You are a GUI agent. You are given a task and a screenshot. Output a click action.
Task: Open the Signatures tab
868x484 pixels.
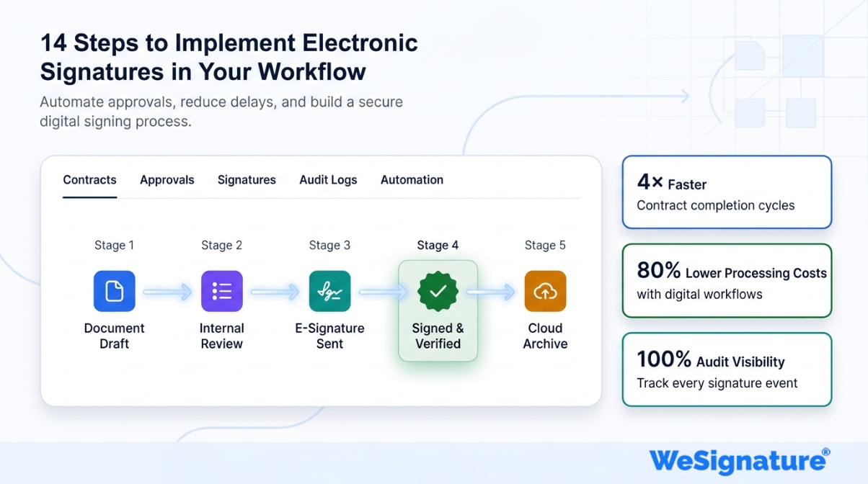(247, 180)
